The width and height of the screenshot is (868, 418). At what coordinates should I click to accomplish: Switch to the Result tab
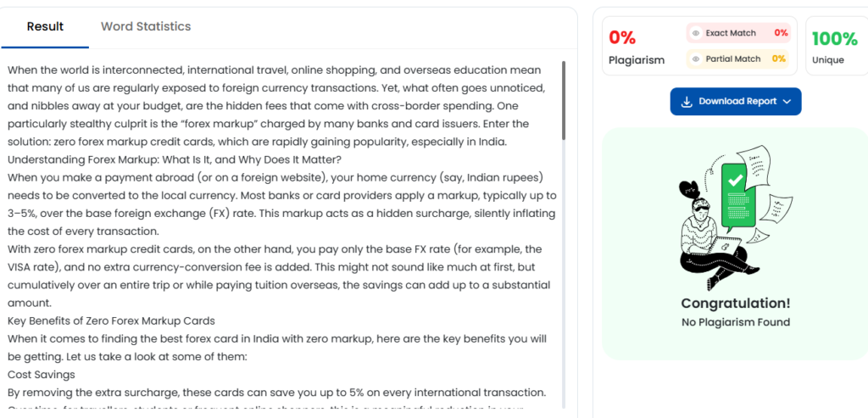(x=45, y=26)
